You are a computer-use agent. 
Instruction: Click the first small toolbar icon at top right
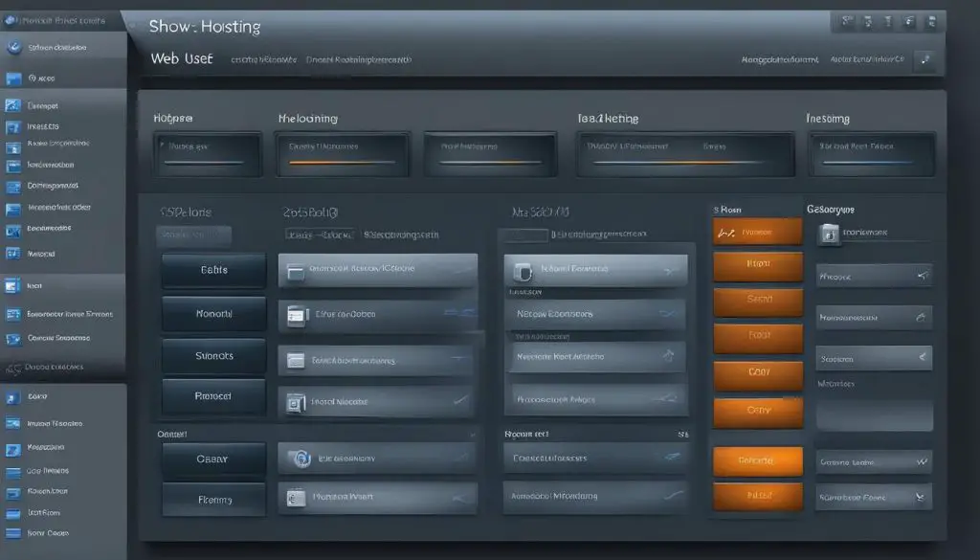point(846,20)
